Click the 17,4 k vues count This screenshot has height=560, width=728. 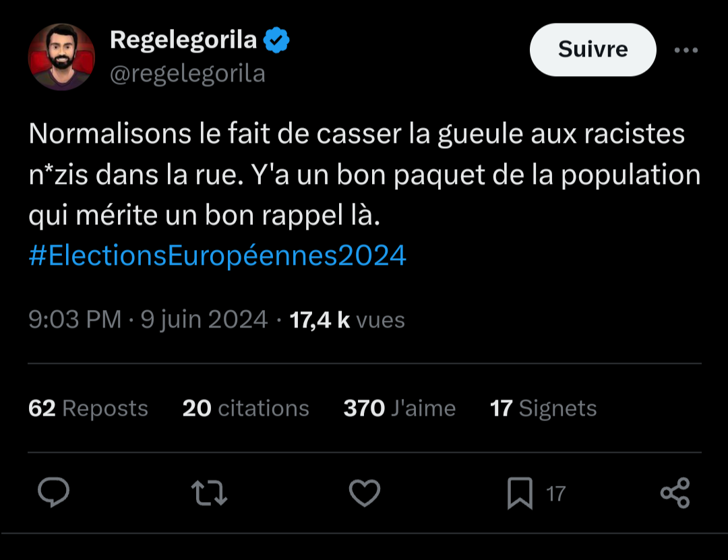point(346,319)
